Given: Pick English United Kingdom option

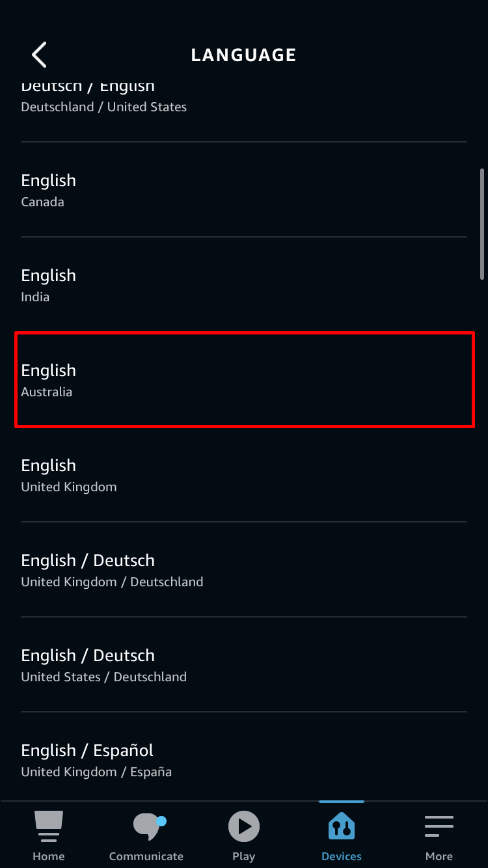Looking at the screenshot, I should (244, 474).
